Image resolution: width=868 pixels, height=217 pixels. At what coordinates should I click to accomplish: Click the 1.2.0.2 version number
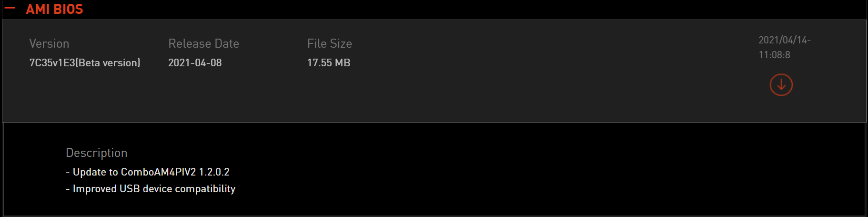click(214, 172)
